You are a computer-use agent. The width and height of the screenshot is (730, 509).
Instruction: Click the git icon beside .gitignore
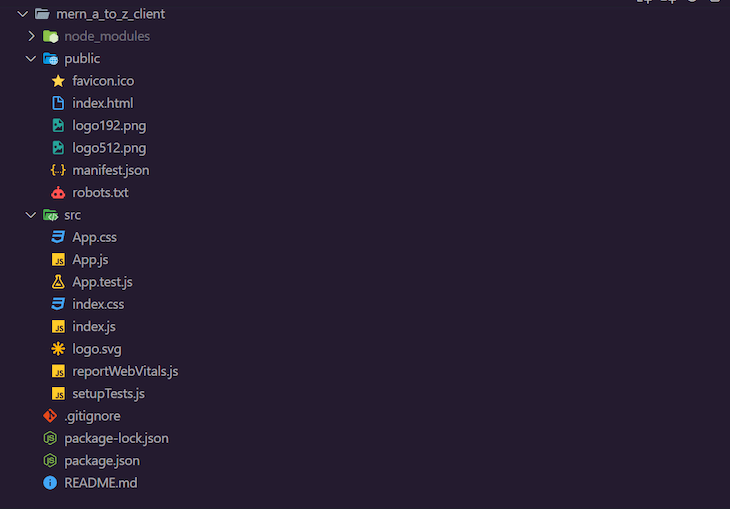pyautogui.click(x=50, y=416)
